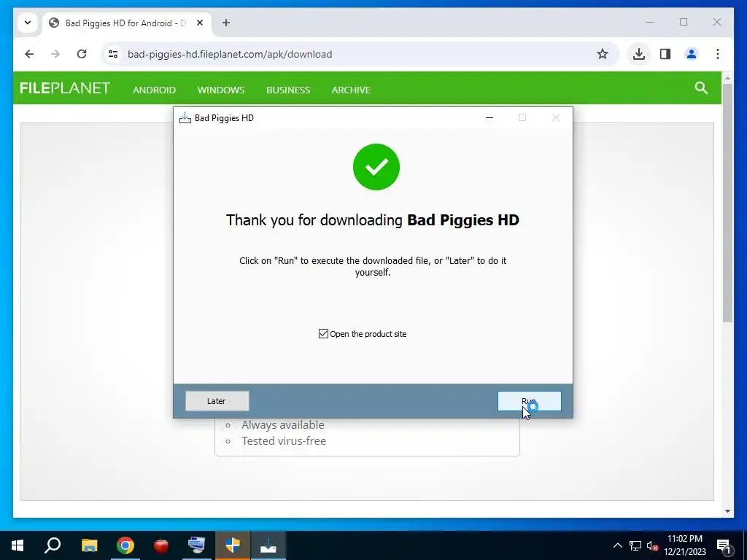
Task: Maximize the Chrome window
Action: [x=683, y=23]
